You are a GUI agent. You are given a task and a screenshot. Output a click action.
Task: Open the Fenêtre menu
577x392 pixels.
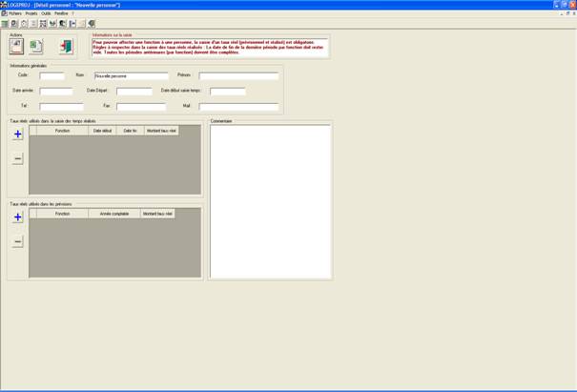tap(61, 13)
